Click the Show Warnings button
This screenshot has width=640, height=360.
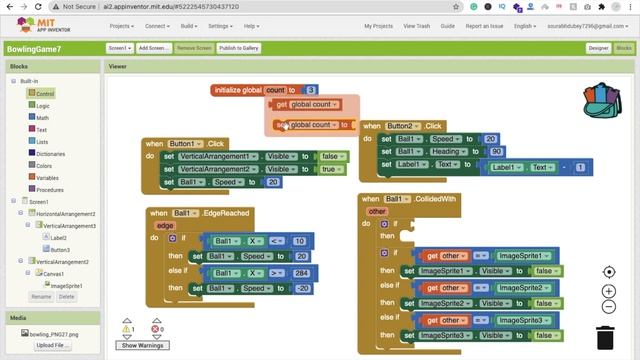[x=142, y=345]
